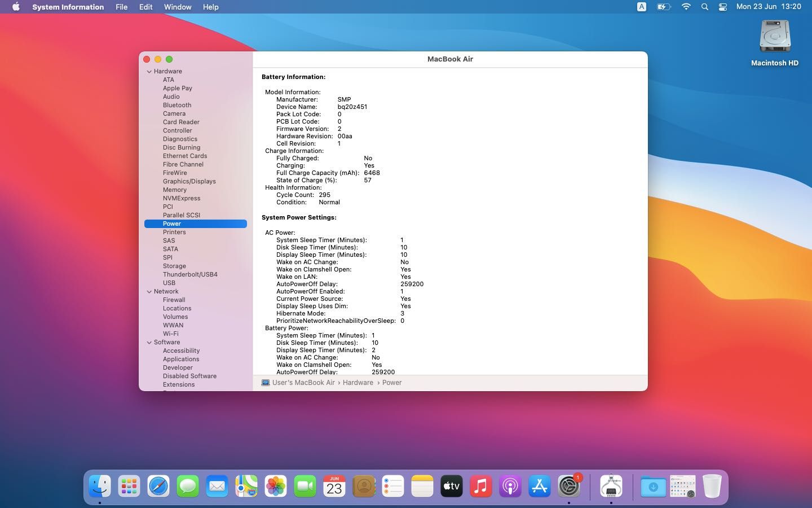Open Reminders app in the Dock

(393, 486)
